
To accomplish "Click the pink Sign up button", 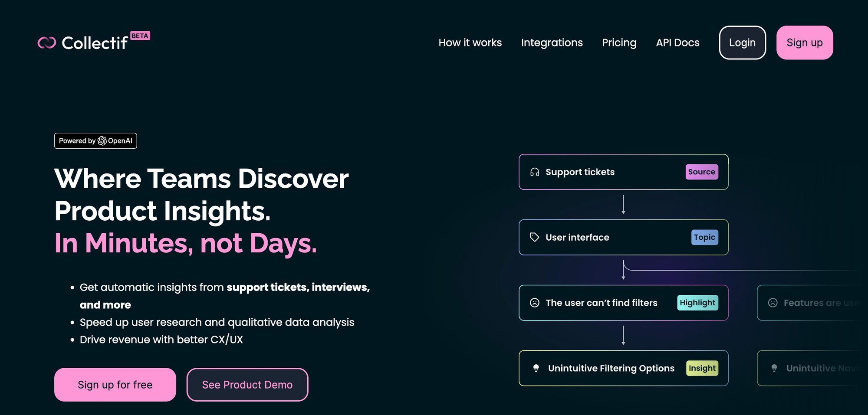I will pyautogui.click(x=805, y=42).
